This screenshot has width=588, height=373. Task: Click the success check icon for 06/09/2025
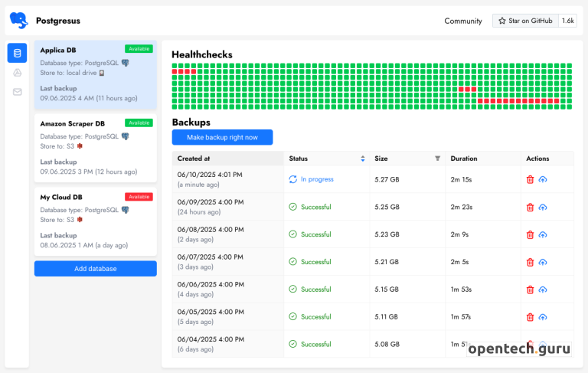[x=293, y=207]
